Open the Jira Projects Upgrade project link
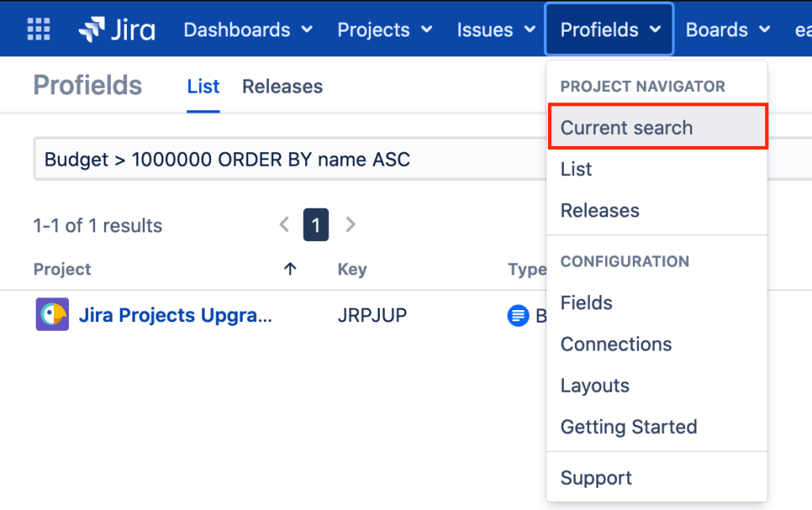 point(175,315)
